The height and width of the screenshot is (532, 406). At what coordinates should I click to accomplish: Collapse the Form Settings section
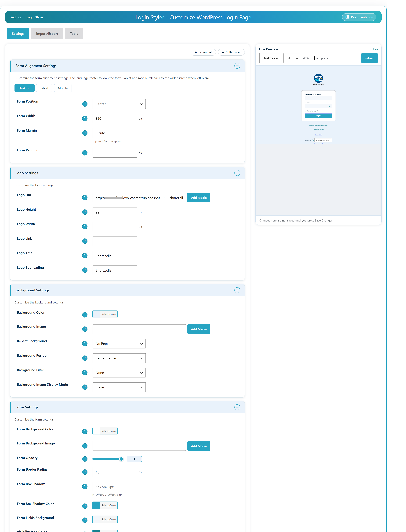coord(237,407)
